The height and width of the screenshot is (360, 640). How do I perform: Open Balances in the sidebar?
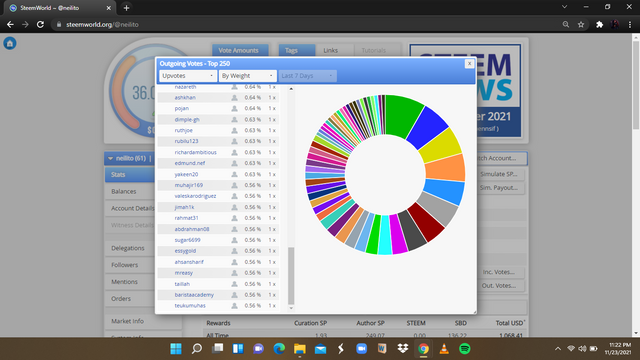coord(130,191)
